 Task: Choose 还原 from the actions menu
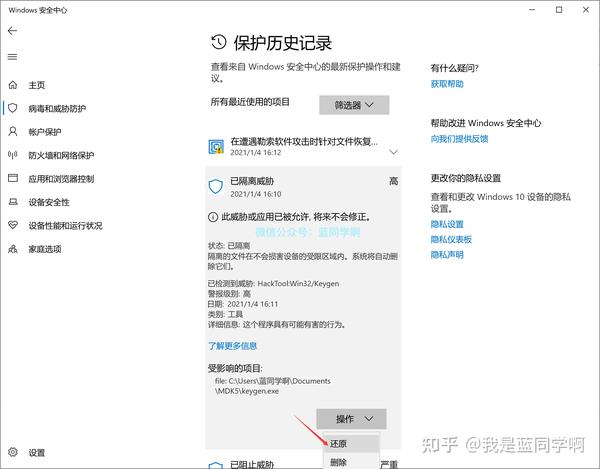pyautogui.click(x=351, y=443)
